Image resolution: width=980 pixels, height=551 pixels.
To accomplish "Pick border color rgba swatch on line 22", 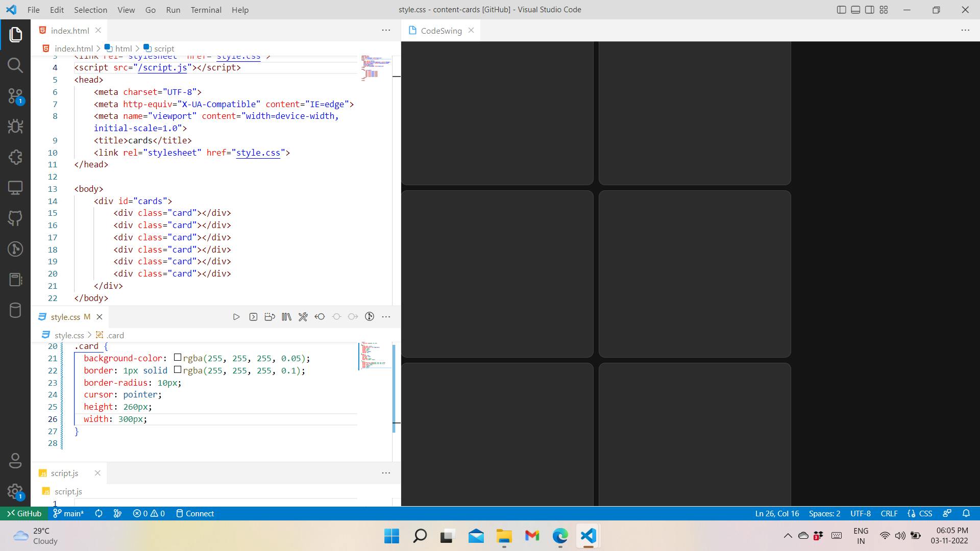I will pos(178,370).
